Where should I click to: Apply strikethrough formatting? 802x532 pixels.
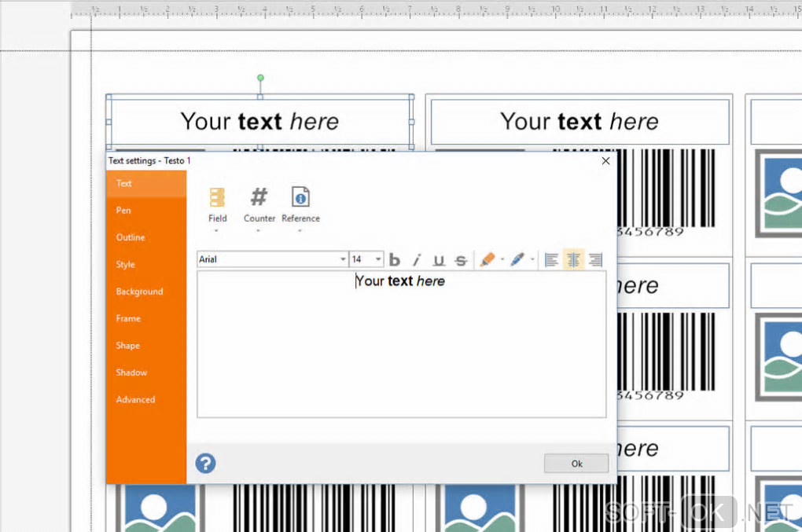(461, 260)
